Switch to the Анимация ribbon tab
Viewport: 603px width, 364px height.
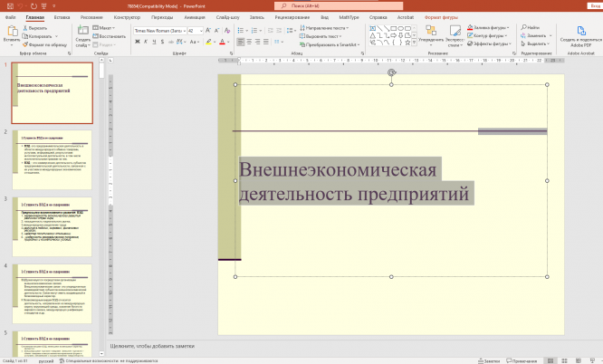coord(194,16)
